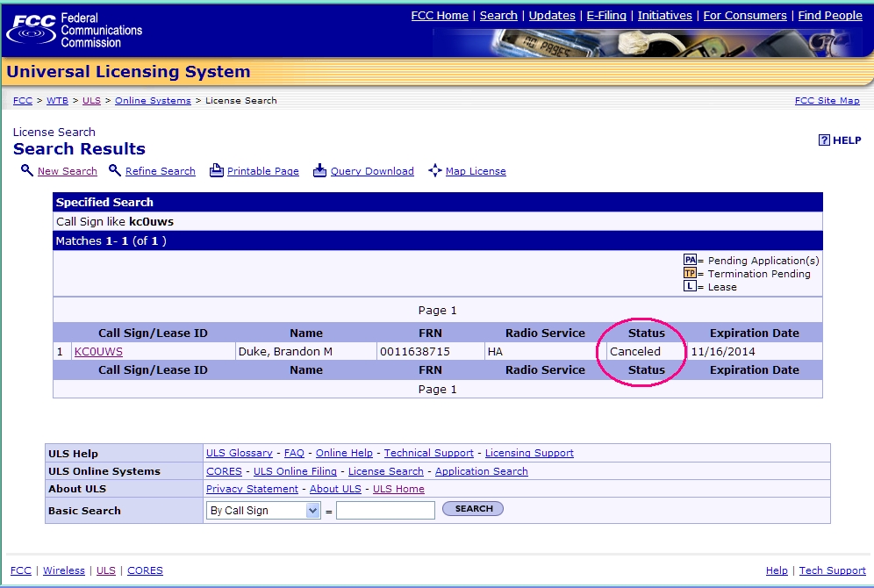Screen dimensions: 874x588
Task: Click the Map License link text
Action: [476, 171]
